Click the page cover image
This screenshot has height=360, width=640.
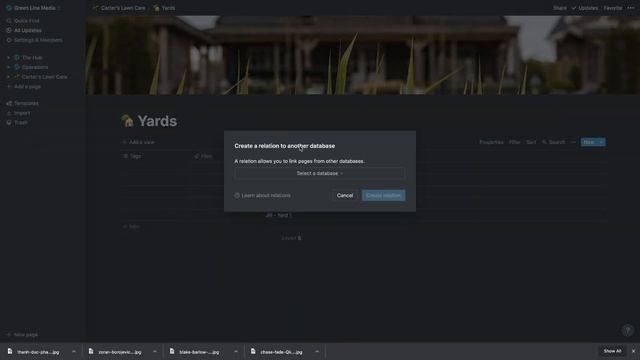point(362,55)
